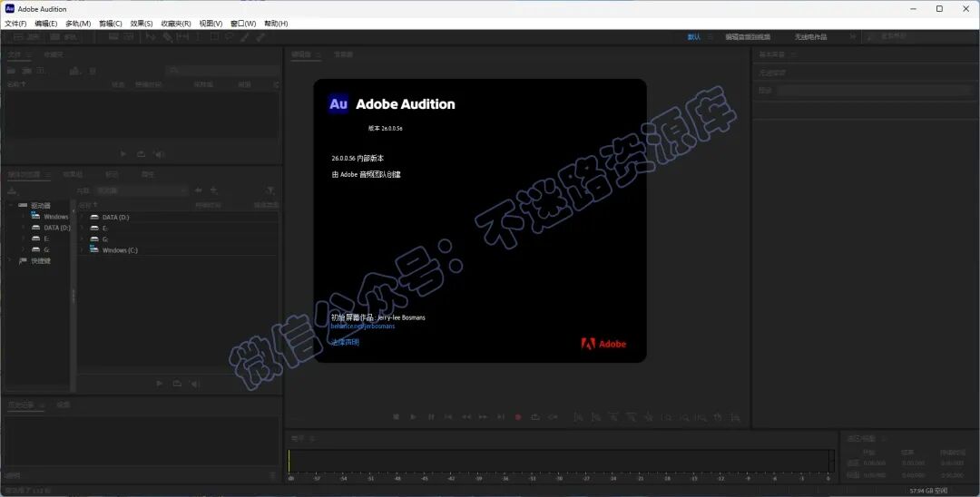
Task: Select the Marquee Selection tool
Action: (214, 37)
